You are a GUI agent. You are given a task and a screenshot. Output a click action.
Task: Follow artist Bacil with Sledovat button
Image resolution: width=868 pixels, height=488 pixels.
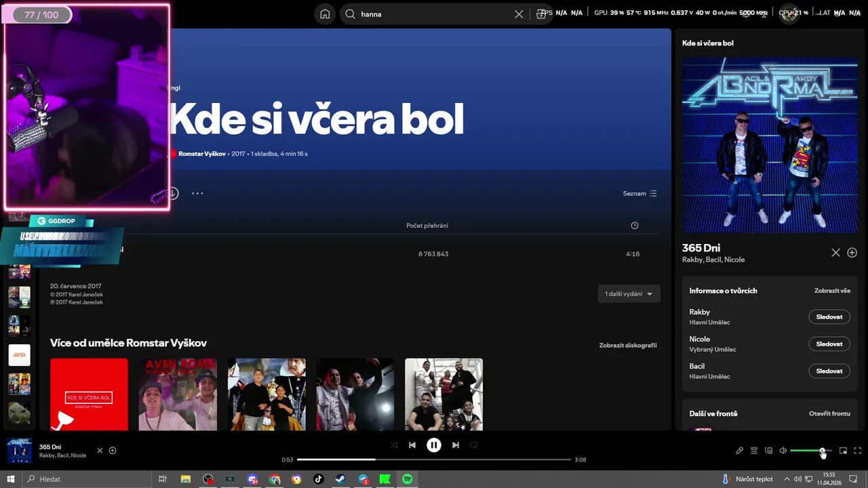pos(829,371)
